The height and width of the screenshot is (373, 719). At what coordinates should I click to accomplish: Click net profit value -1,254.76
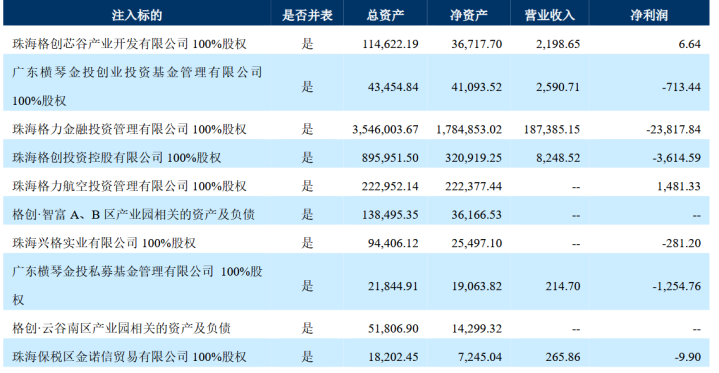(676, 286)
